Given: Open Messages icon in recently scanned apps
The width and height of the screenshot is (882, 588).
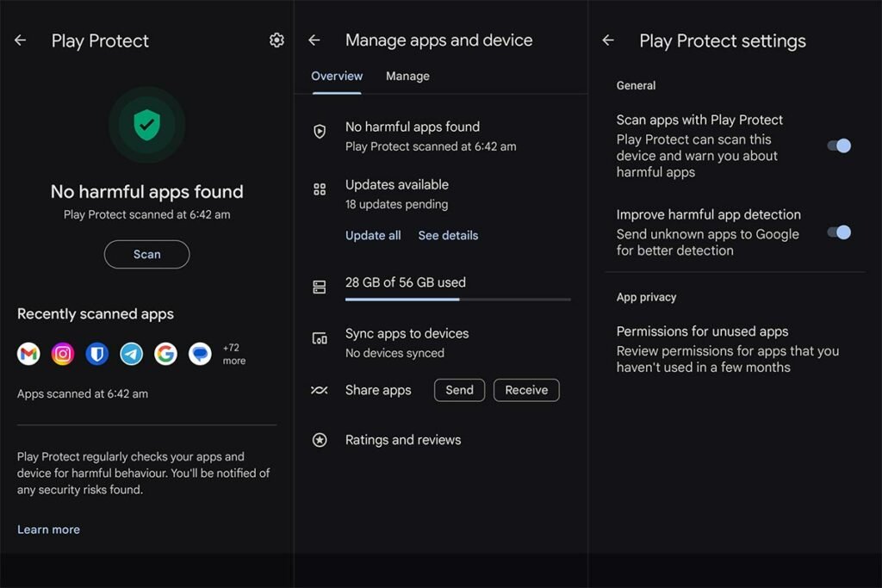Looking at the screenshot, I should point(200,354).
